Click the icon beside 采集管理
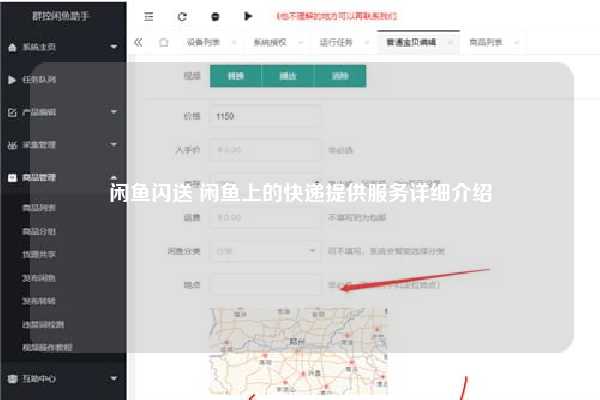The width and height of the screenshot is (600, 400). click(x=12, y=145)
